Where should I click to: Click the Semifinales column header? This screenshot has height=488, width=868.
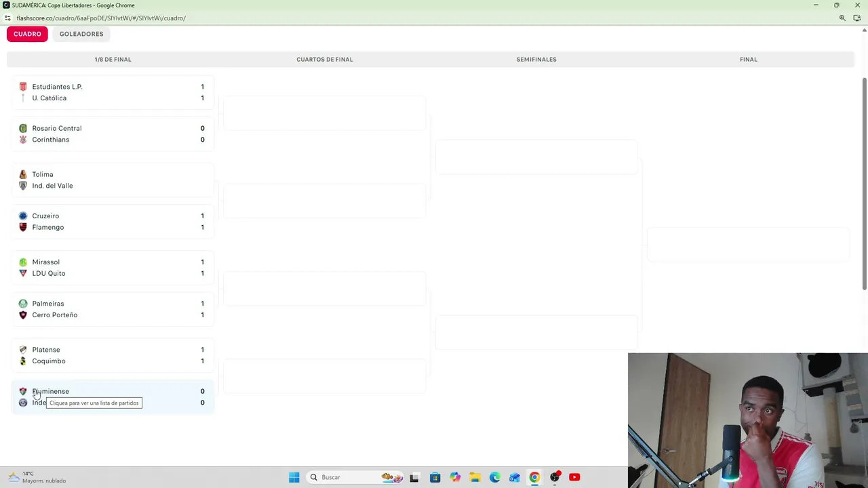pyautogui.click(x=536, y=60)
